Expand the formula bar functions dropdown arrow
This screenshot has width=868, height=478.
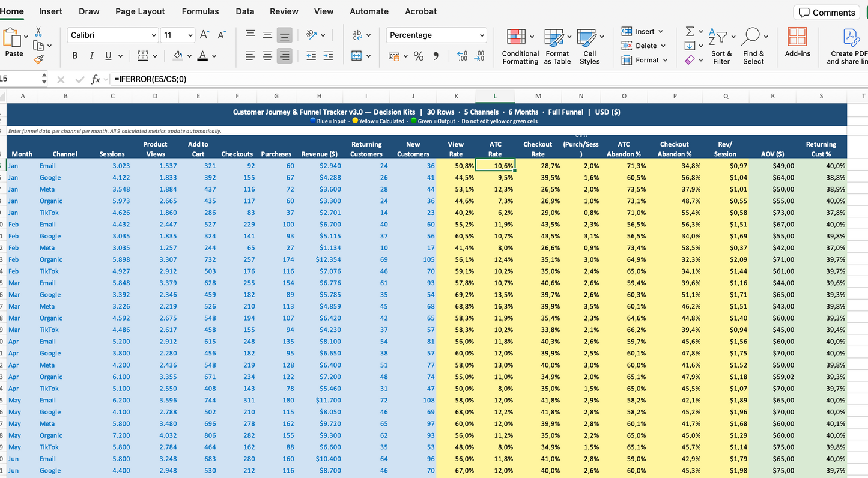[x=106, y=79]
